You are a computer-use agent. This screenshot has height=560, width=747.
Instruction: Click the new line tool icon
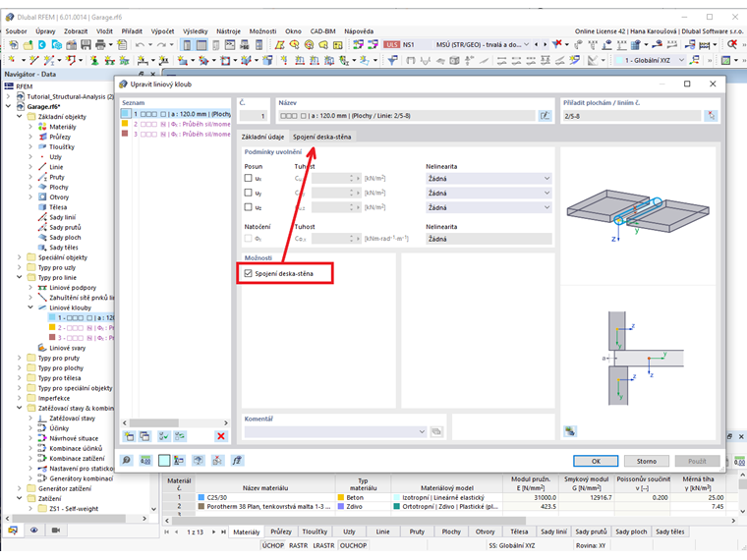33,61
